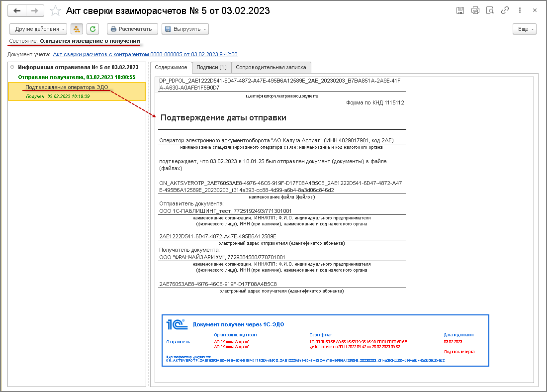The height and width of the screenshot is (392, 547).
Task: Click Документ получен через 1С-ЭДО stamp title
Action: [238, 325]
